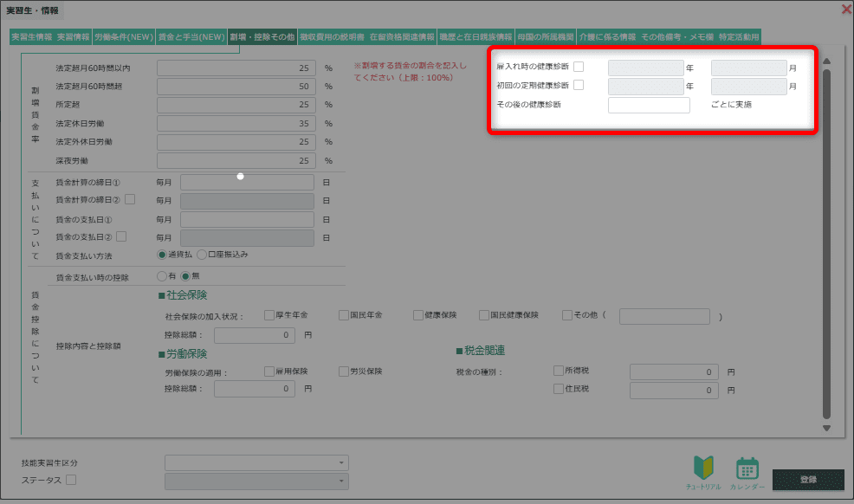Screen dimensions: 854x504
Task: Click the その他 insurance description field
Action: click(x=664, y=316)
